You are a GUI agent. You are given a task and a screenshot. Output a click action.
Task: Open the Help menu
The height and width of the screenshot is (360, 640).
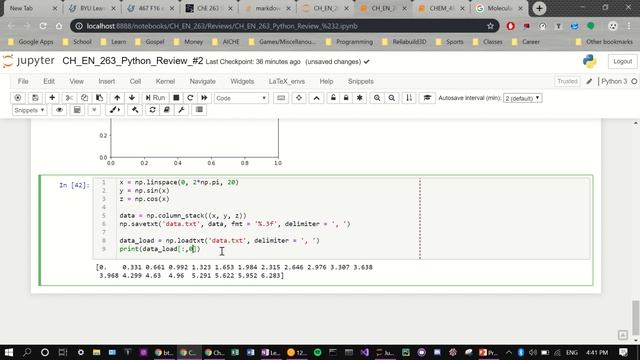pos(326,82)
